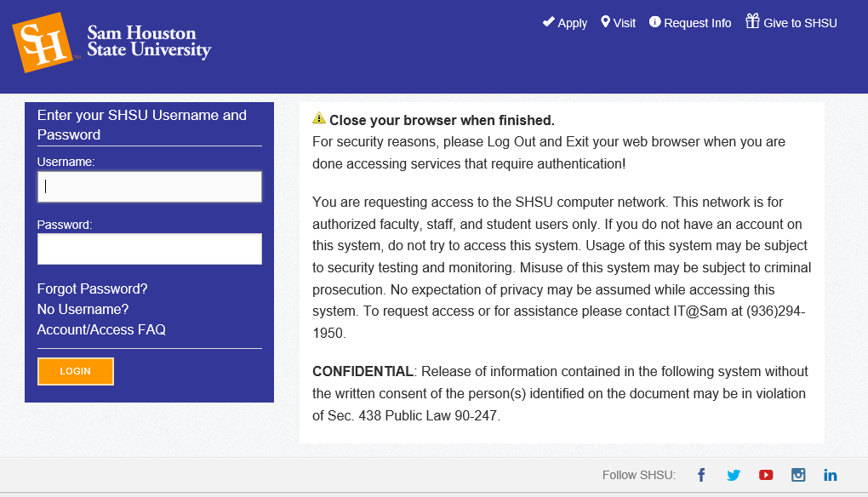Open the SHSU Twitter bird icon
This screenshot has width=868, height=497.
click(x=734, y=475)
